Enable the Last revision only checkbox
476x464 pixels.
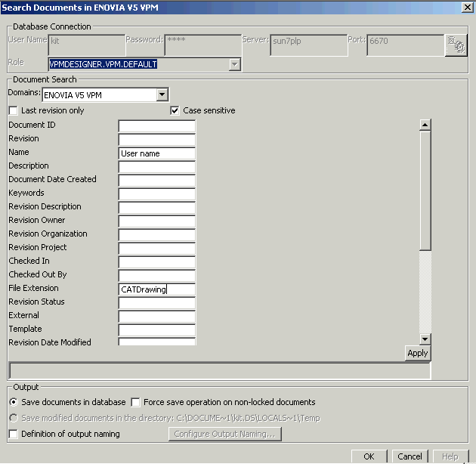tap(14, 110)
